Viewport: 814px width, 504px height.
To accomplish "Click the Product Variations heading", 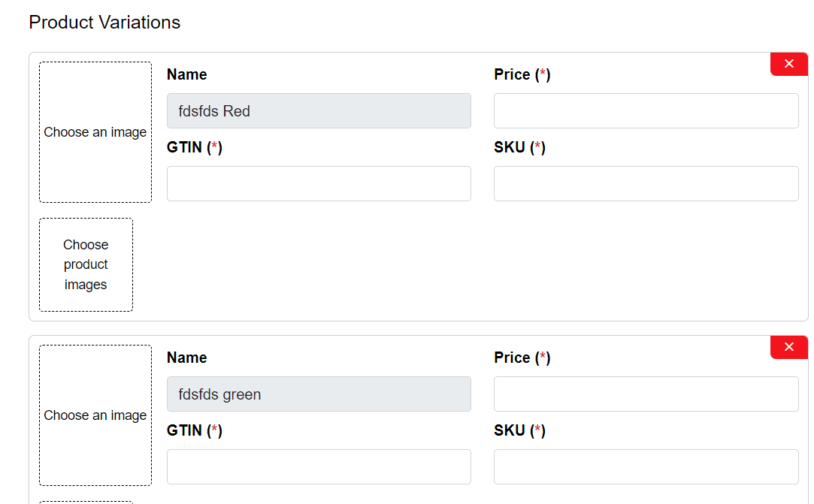I will coord(104,22).
